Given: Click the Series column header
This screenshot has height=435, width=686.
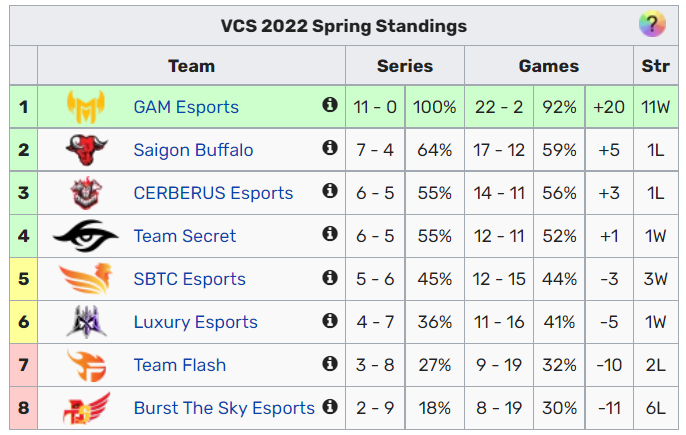Looking at the screenshot, I should pyautogui.click(x=405, y=66).
